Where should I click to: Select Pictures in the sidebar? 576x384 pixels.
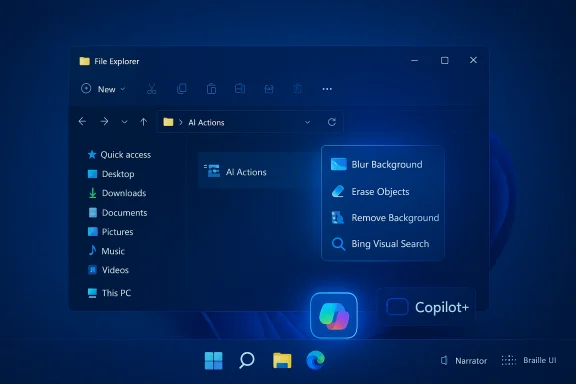[x=111, y=232]
